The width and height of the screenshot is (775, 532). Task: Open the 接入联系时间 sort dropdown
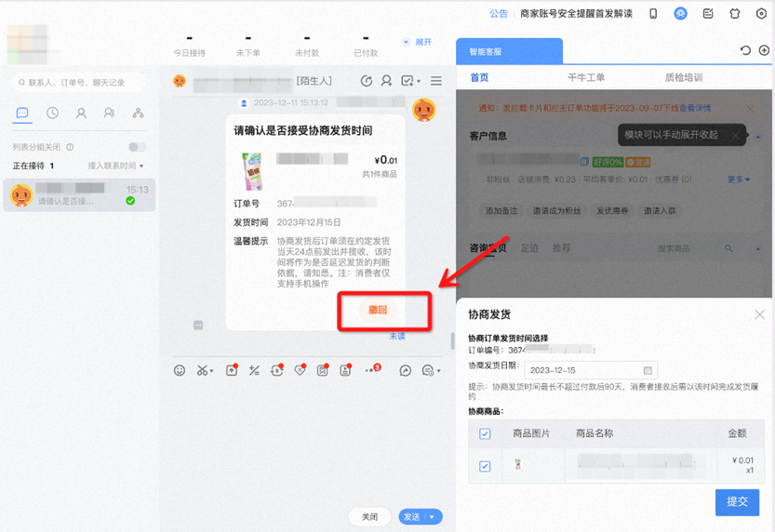115,166
